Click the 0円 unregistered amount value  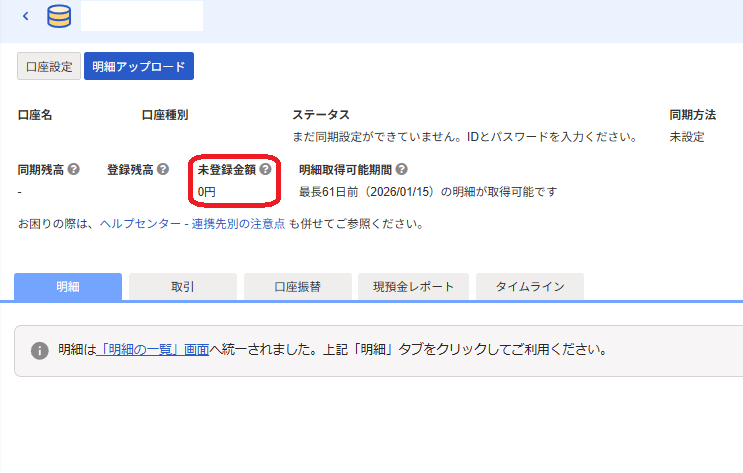[207, 191]
